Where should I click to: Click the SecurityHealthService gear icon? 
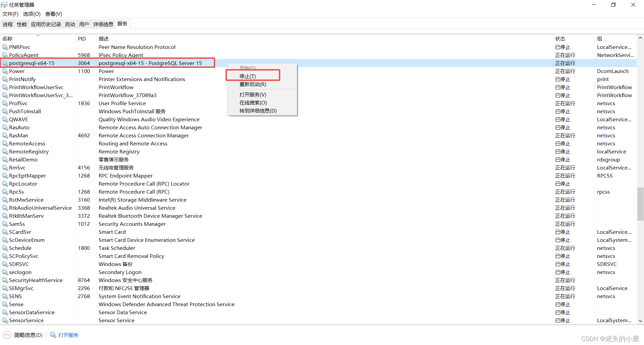point(5,280)
